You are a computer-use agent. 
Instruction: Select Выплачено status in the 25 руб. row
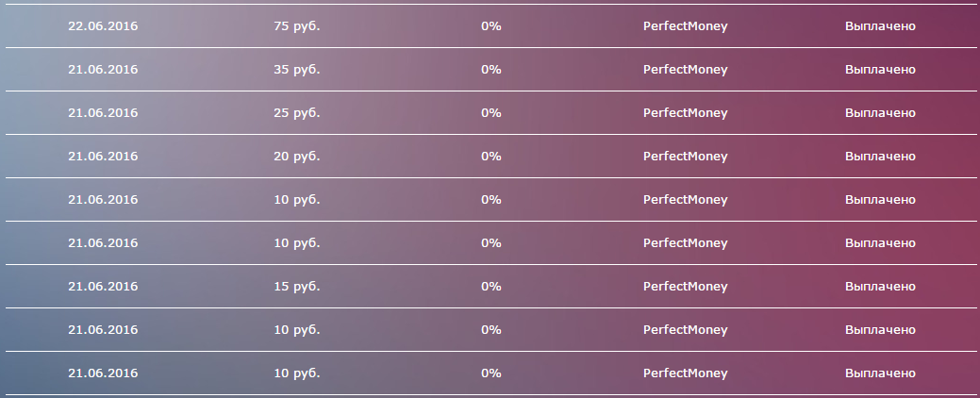pos(879,113)
